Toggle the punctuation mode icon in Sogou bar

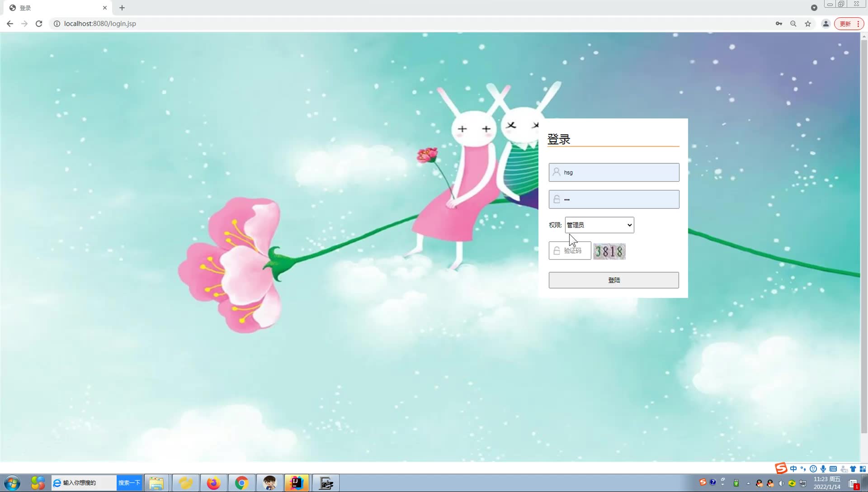pos(803,470)
